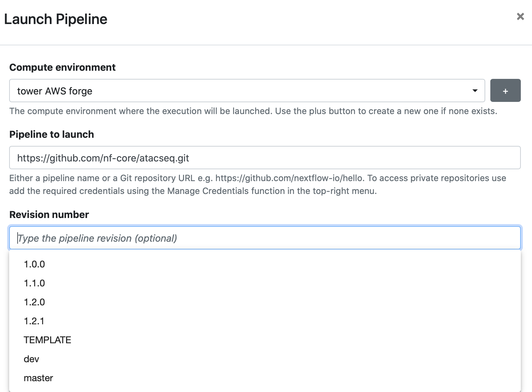Expand the compute environment dropdown arrow
Screen dimensions: 532x392
(475, 91)
